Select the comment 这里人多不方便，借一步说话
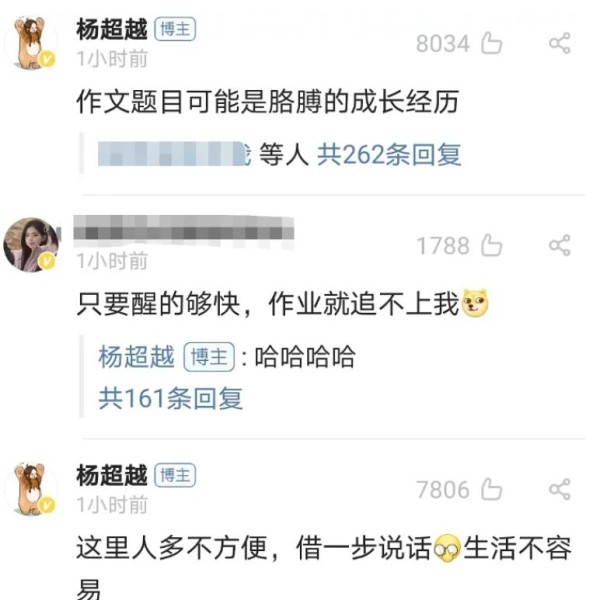The height and width of the screenshot is (600, 600). pos(324,563)
